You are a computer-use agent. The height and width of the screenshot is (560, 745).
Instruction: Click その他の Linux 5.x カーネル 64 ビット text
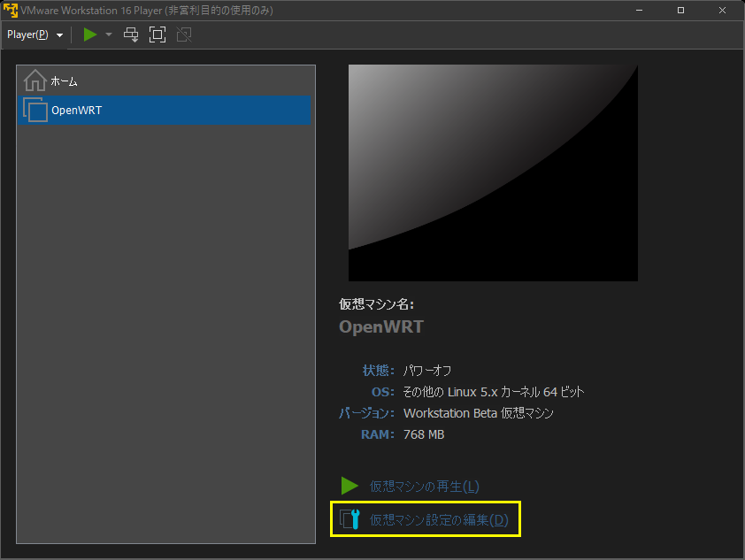click(x=493, y=392)
